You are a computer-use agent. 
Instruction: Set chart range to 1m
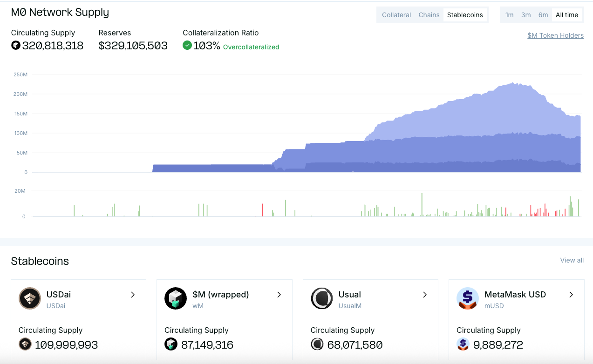(x=510, y=15)
